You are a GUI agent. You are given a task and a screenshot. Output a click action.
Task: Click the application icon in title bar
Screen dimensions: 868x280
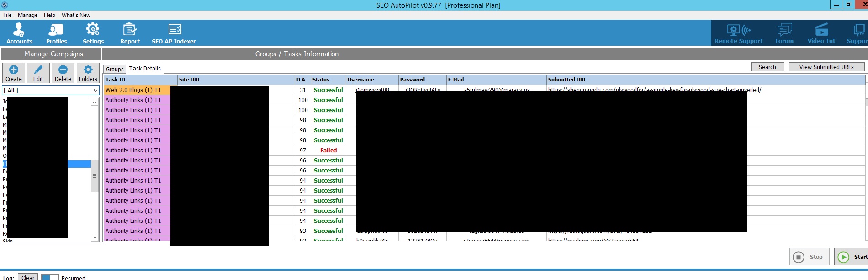point(5,5)
